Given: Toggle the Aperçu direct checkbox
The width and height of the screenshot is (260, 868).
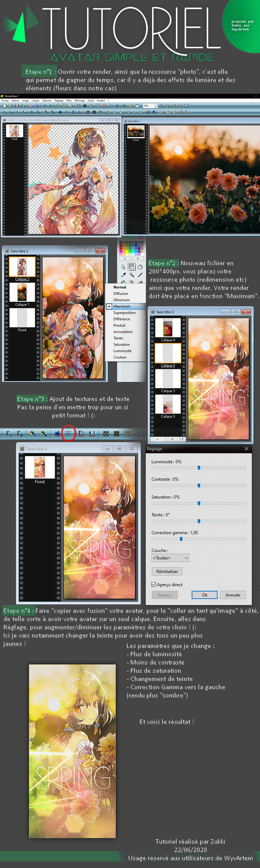Looking at the screenshot, I should tap(153, 585).
